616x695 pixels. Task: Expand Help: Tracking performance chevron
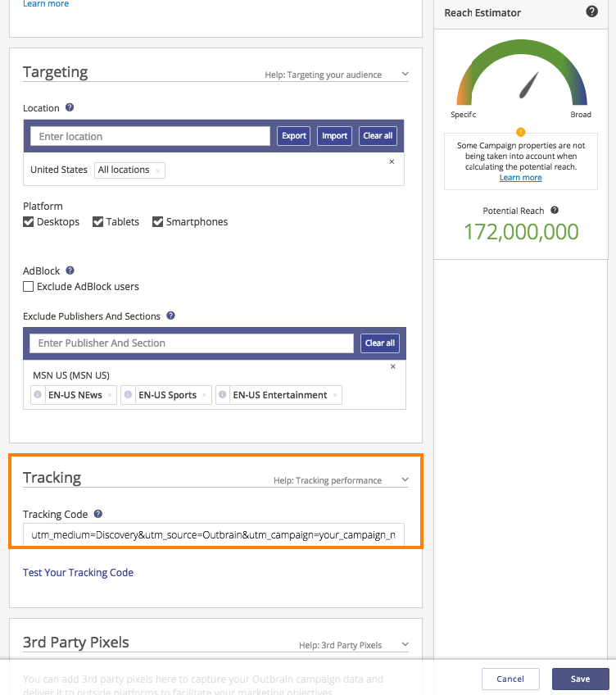coord(405,480)
